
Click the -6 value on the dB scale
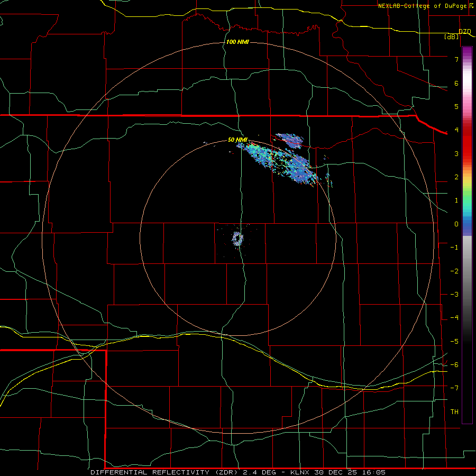click(454, 365)
